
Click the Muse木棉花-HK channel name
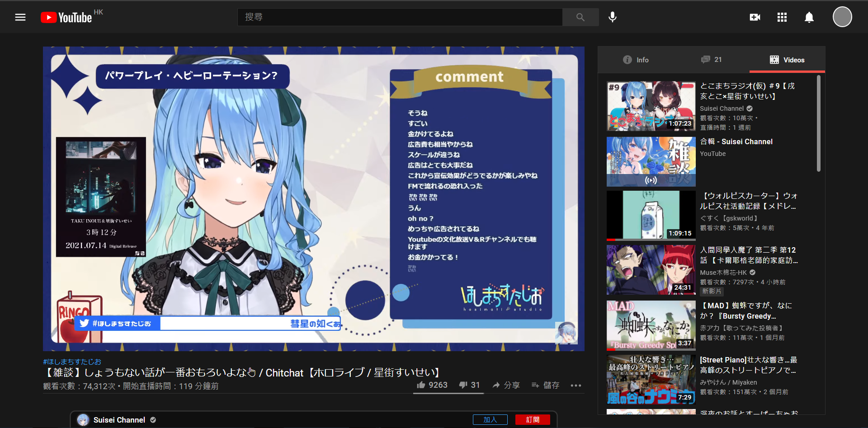tap(723, 273)
